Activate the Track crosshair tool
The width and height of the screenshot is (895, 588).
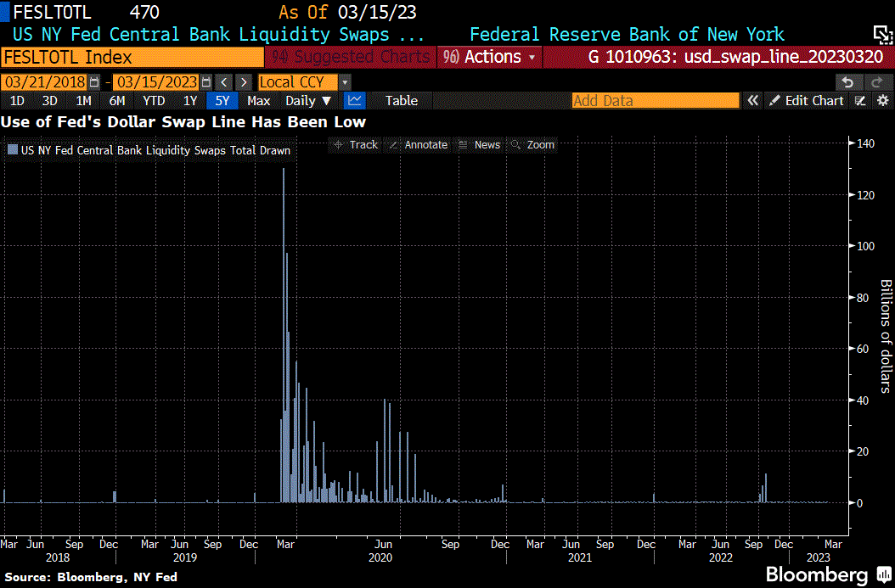coord(356,145)
